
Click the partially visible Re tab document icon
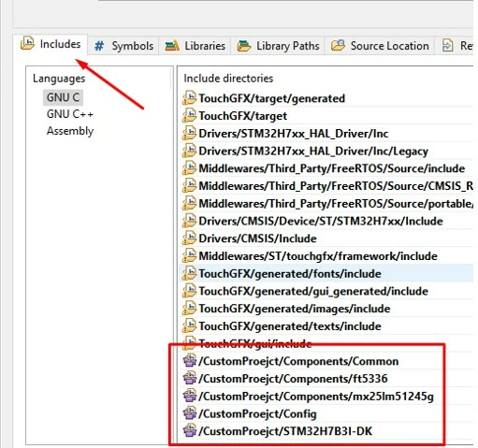click(x=447, y=46)
